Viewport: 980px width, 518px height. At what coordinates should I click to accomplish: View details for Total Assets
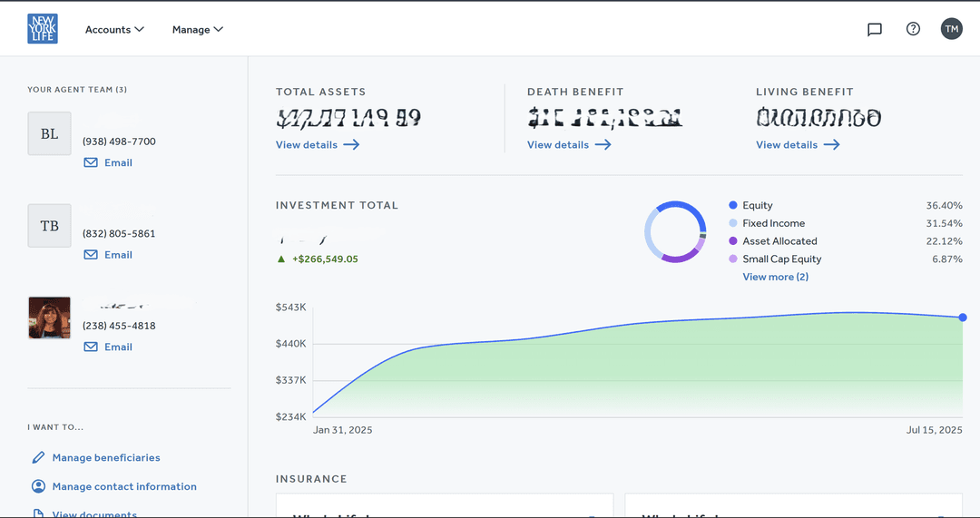(x=317, y=145)
